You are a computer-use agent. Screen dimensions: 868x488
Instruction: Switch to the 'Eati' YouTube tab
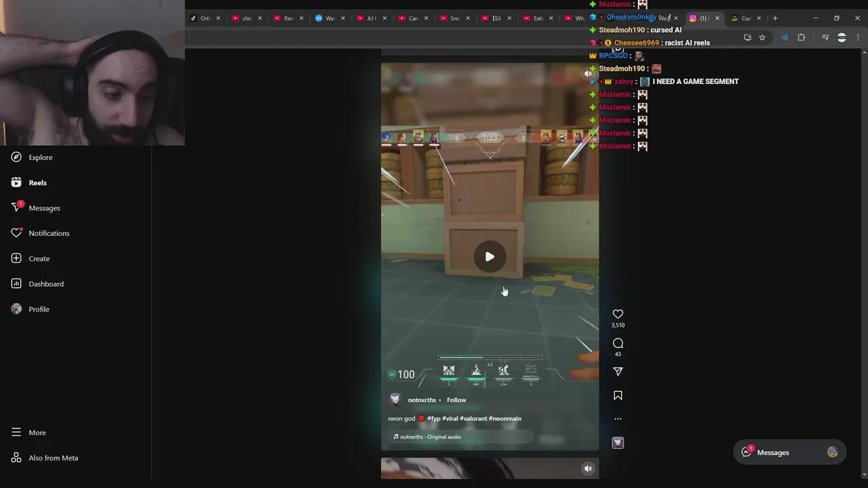pyautogui.click(x=537, y=18)
